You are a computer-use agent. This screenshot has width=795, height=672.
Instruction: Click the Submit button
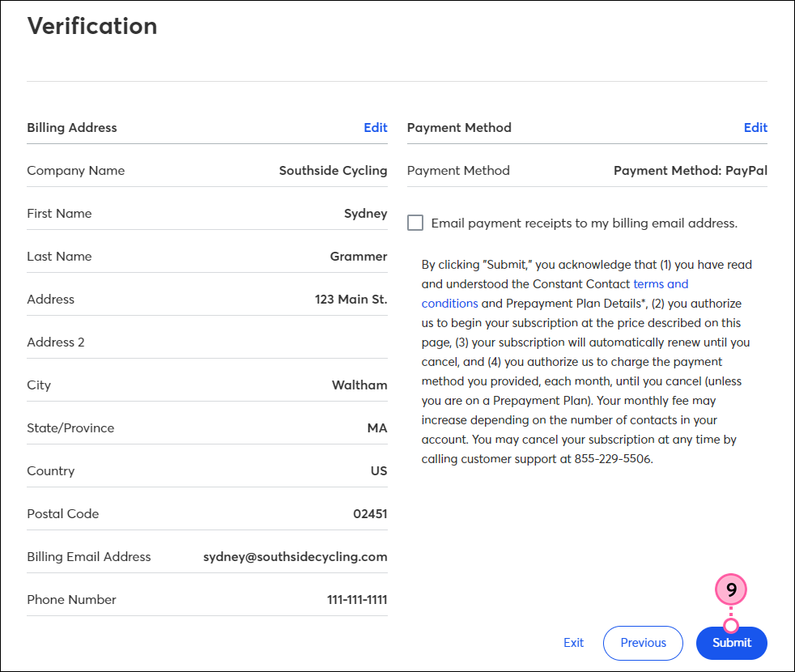coord(731,643)
